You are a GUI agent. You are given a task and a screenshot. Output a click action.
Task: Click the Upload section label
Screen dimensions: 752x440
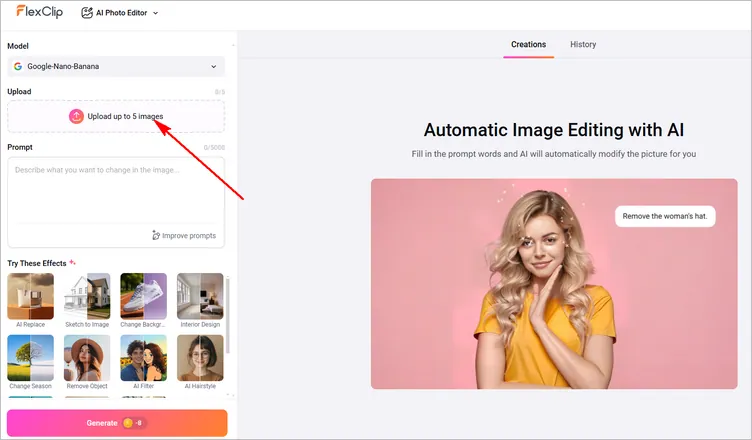tap(19, 92)
